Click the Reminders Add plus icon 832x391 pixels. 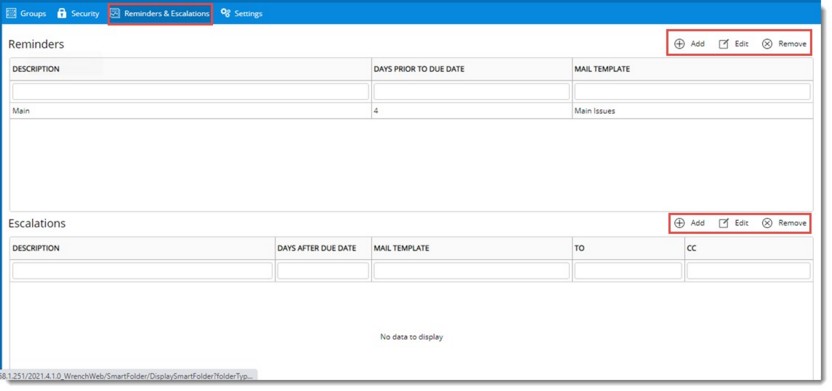pyautogui.click(x=679, y=44)
